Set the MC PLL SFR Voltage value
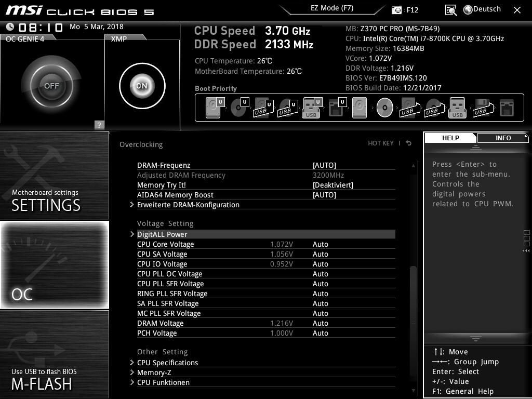Screen dimensions: 532x399 pos(320,313)
